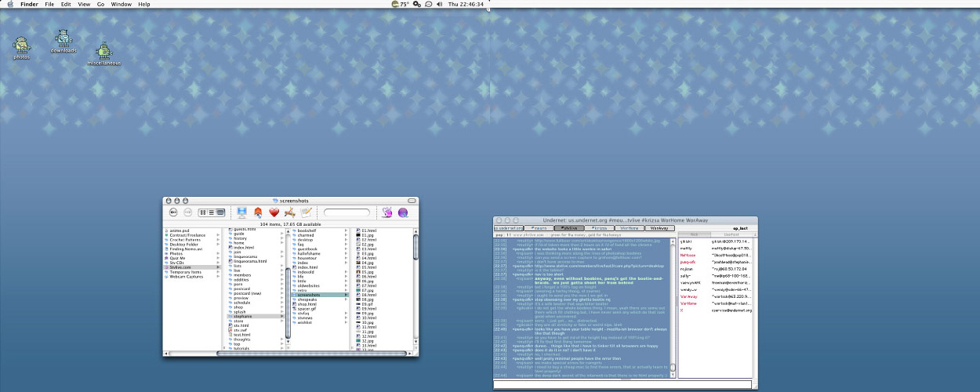This screenshot has height=392, width=980.
Task: Click the Finder toolbar search field
Action: click(x=347, y=212)
